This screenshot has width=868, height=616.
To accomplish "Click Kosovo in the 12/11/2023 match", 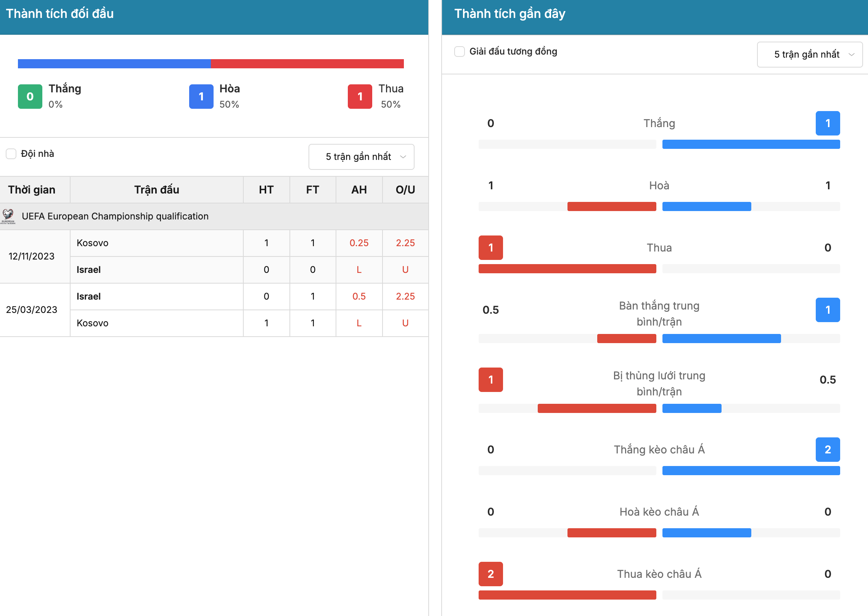I will tap(93, 243).
